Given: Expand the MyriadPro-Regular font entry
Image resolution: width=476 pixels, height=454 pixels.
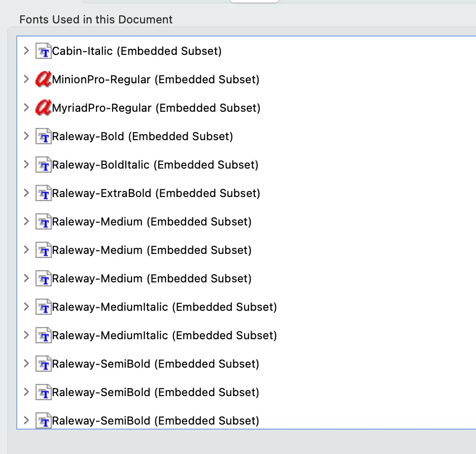Looking at the screenshot, I should (26, 108).
